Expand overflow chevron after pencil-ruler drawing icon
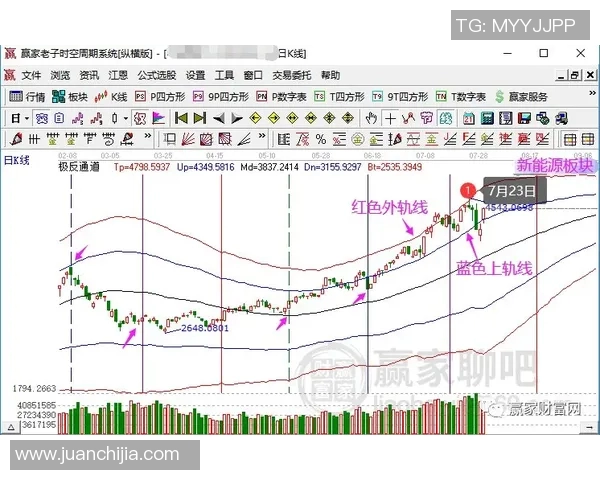600x480 pixels. coord(148,136)
